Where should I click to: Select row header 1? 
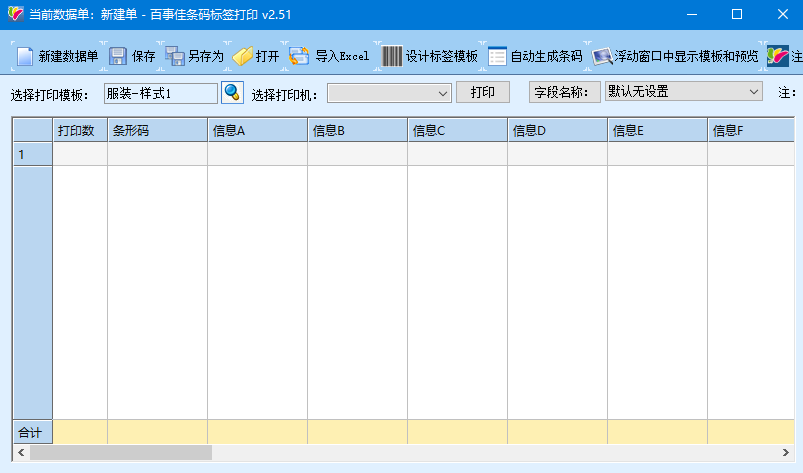33,154
